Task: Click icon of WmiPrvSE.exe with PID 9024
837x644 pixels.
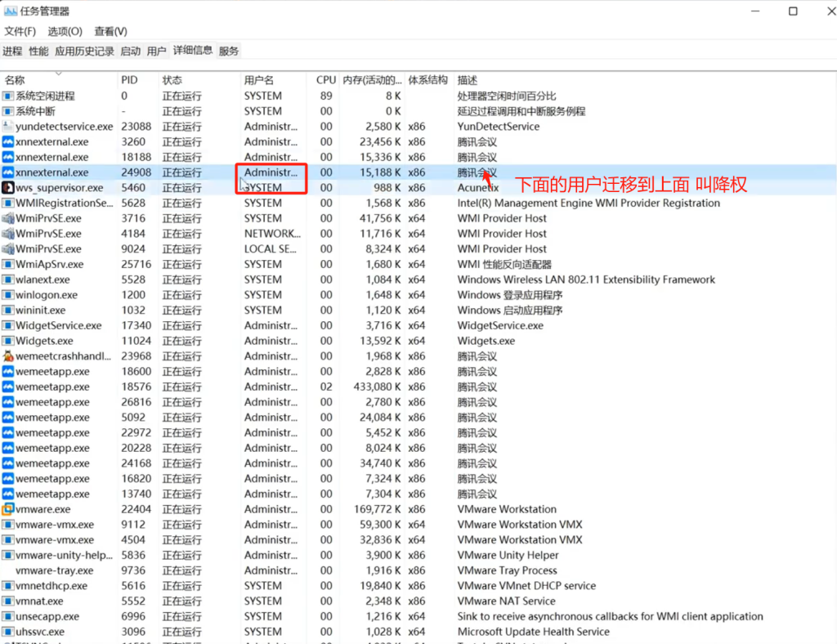Action: point(7,249)
